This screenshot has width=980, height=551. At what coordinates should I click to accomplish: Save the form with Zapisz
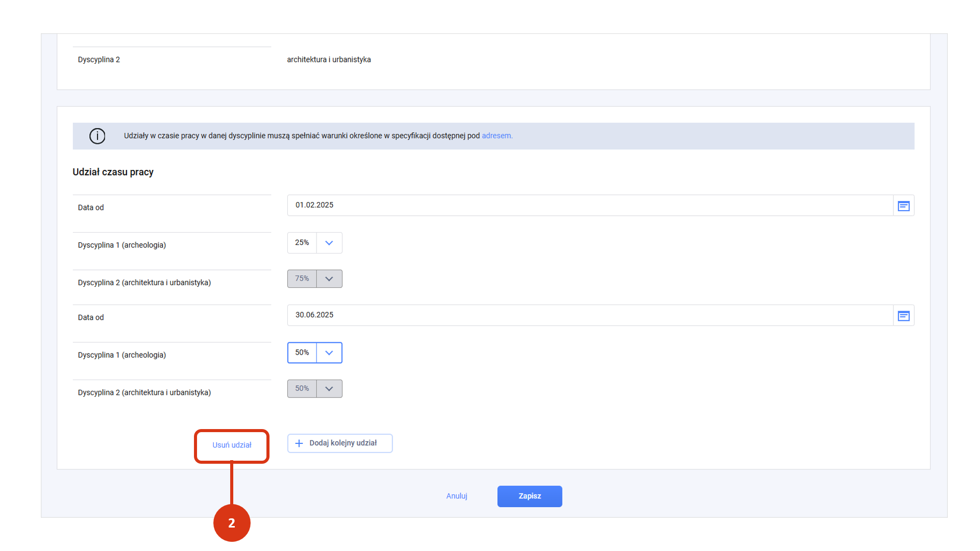pyautogui.click(x=530, y=496)
